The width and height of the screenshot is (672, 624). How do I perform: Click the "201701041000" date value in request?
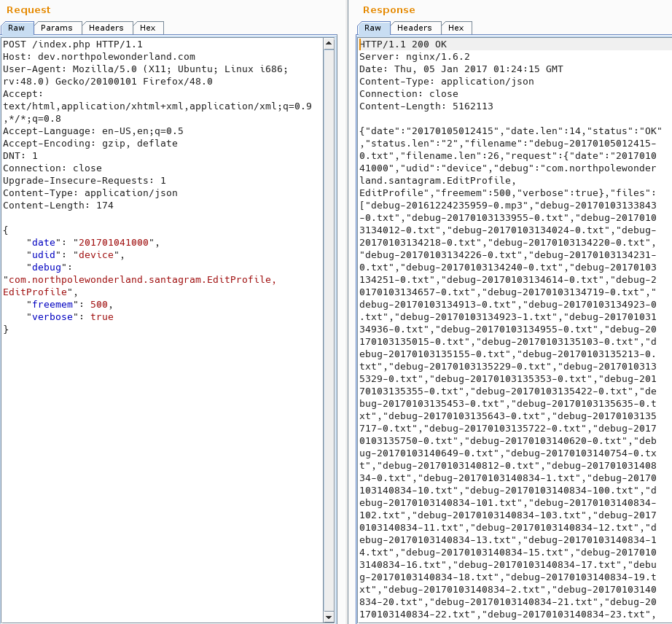click(118, 243)
